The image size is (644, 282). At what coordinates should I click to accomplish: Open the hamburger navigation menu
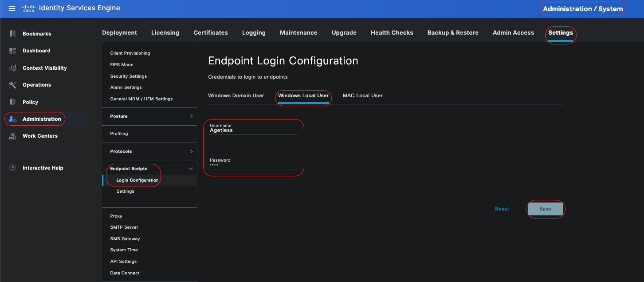click(12, 8)
